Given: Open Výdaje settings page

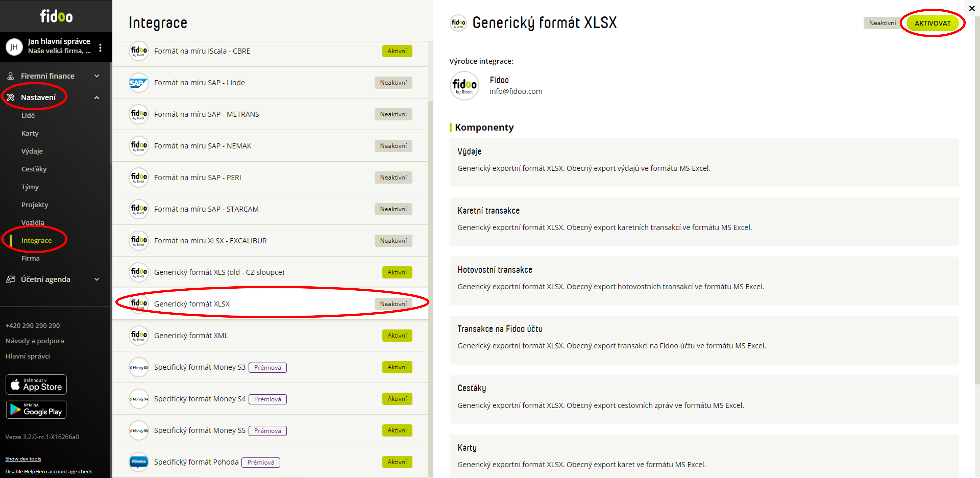Looking at the screenshot, I should tap(32, 151).
